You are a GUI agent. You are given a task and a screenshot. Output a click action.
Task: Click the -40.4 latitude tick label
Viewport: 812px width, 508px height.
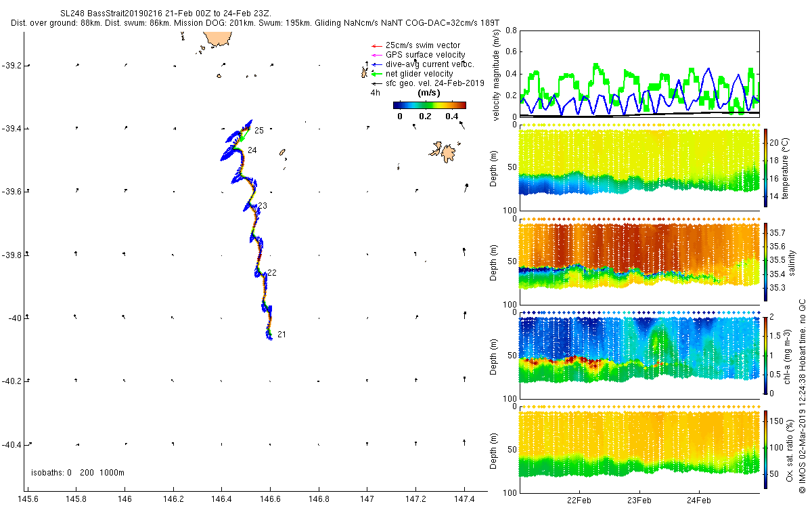pos(12,444)
